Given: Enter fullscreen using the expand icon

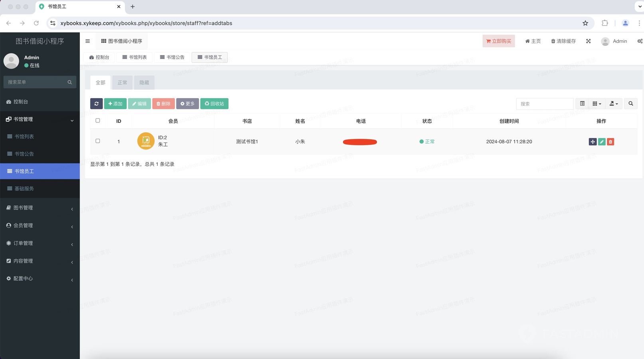Looking at the screenshot, I should point(588,41).
